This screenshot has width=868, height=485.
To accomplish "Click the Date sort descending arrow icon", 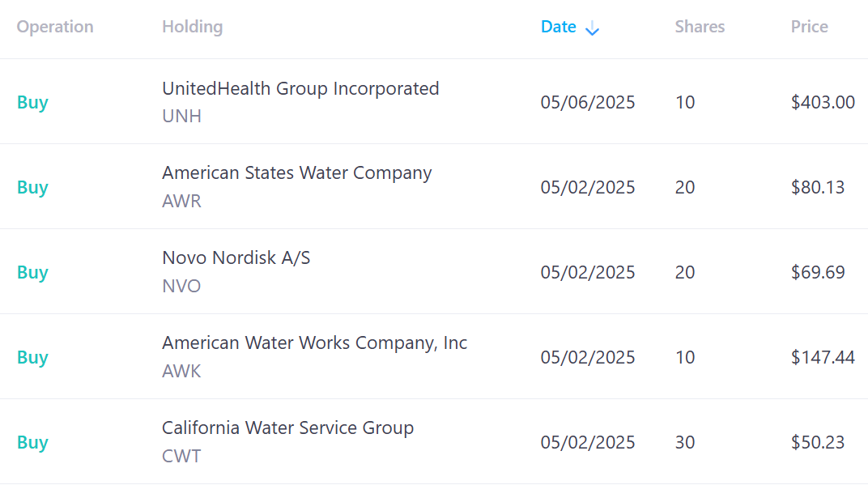I will [593, 28].
